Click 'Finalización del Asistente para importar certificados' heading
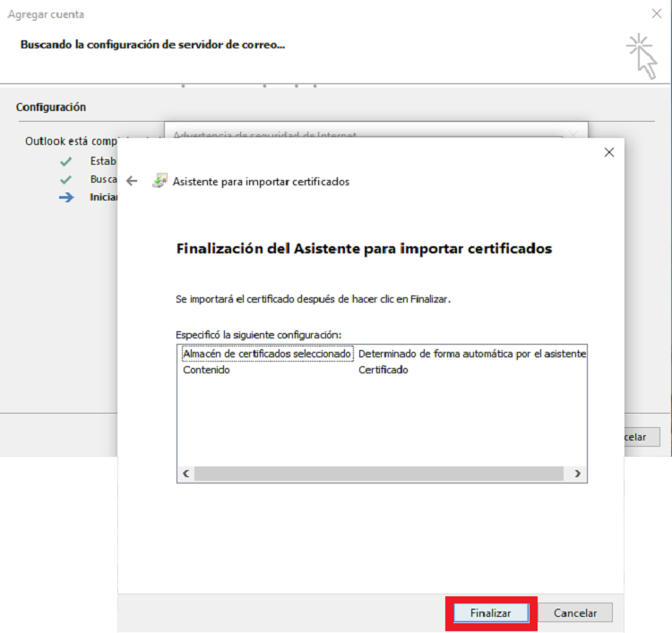Image resolution: width=672 pixels, height=633 pixels. click(365, 248)
